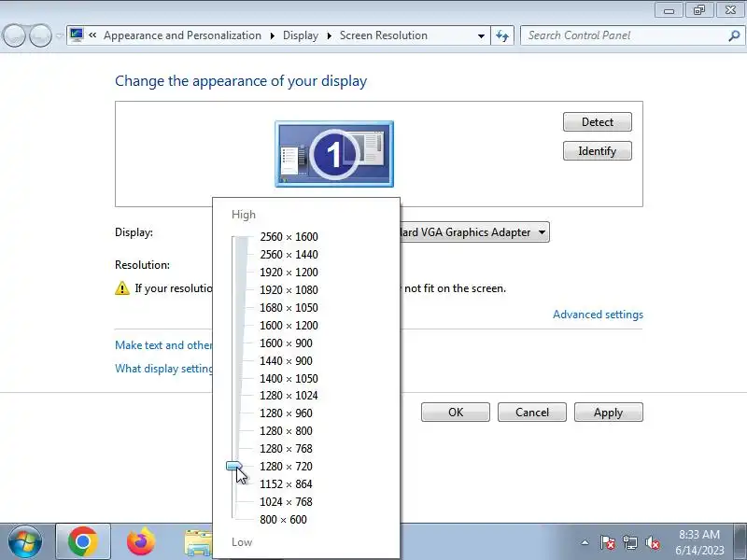This screenshot has height=560, width=747.
Task: Click the Show desktop strip
Action: (740, 542)
